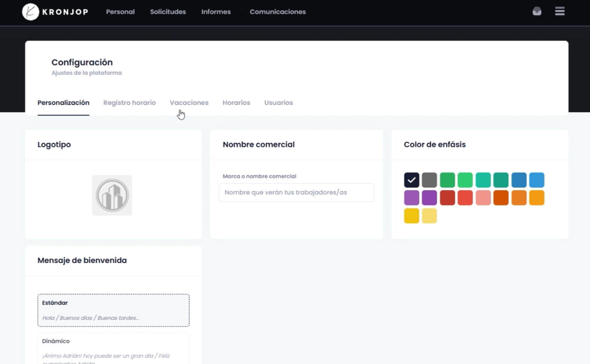Screen dimensions: 590x364
Task: Switch to the Vacaciones tab
Action: 189,103
